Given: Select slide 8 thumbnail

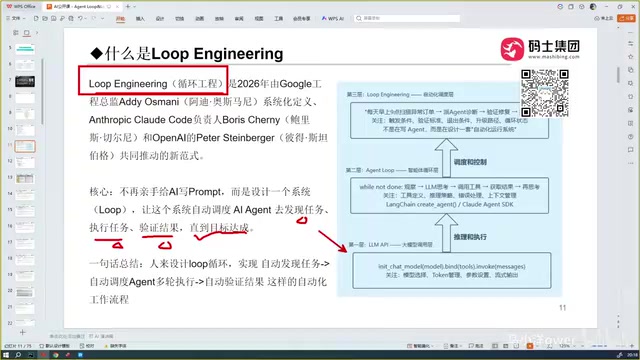Looking at the screenshot, I should coord(25,98).
